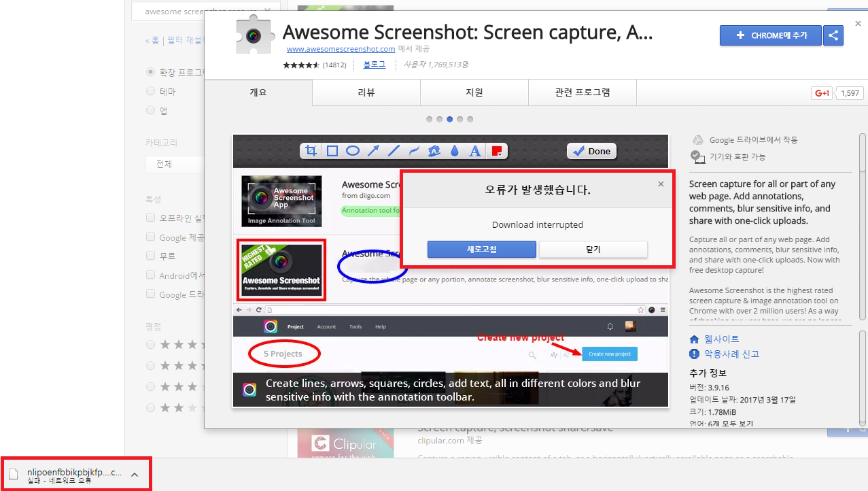The height and width of the screenshot is (491, 868).
Task: Check the 무료 checkbox
Action: pyautogui.click(x=151, y=256)
